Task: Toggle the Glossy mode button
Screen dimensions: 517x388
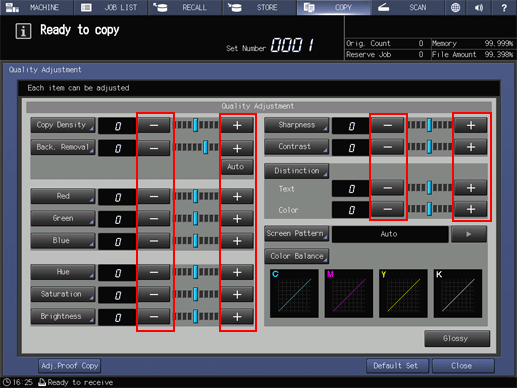Action: (x=457, y=339)
